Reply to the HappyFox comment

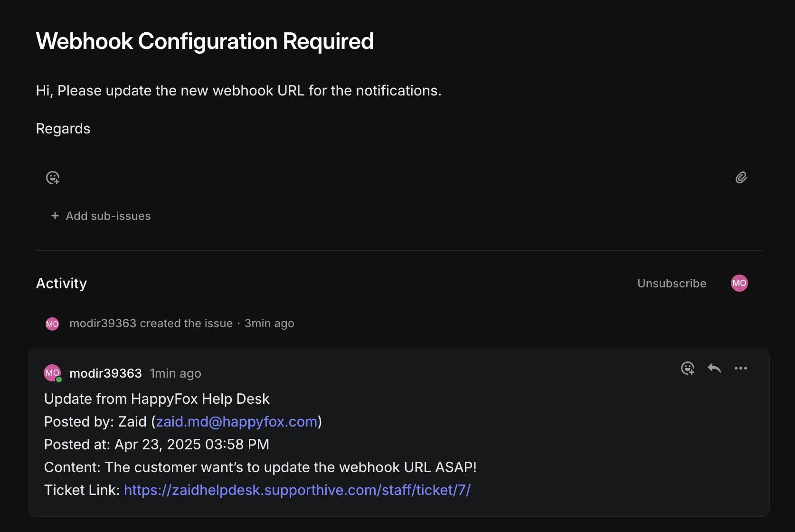pyautogui.click(x=714, y=368)
